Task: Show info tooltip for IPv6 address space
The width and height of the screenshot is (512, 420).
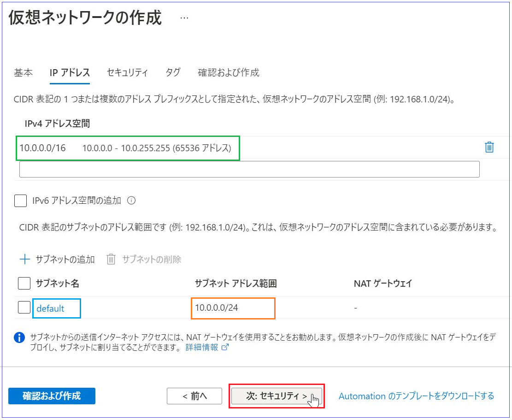Action: 131,200
